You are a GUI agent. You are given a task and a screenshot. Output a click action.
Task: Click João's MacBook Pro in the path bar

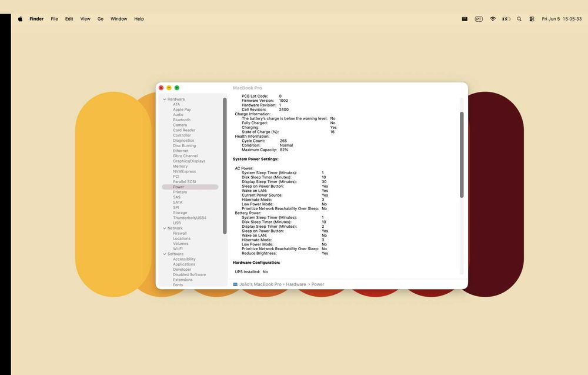(x=260, y=284)
